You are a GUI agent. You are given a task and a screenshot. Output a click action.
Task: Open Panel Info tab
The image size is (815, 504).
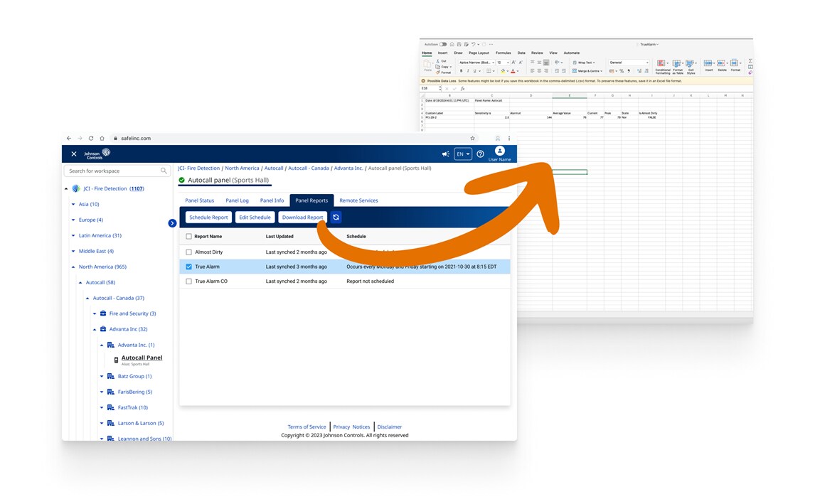pyautogui.click(x=272, y=200)
